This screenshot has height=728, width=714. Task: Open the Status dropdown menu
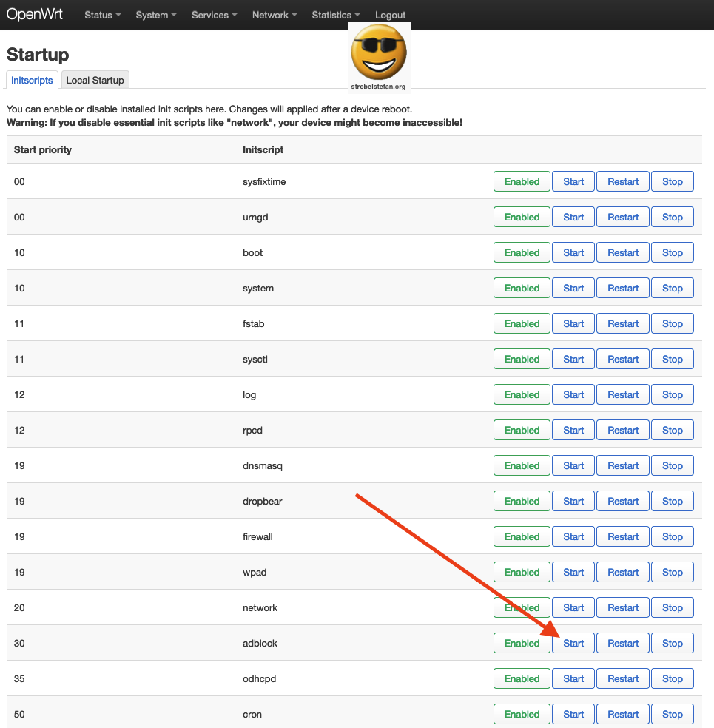[x=101, y=15]
